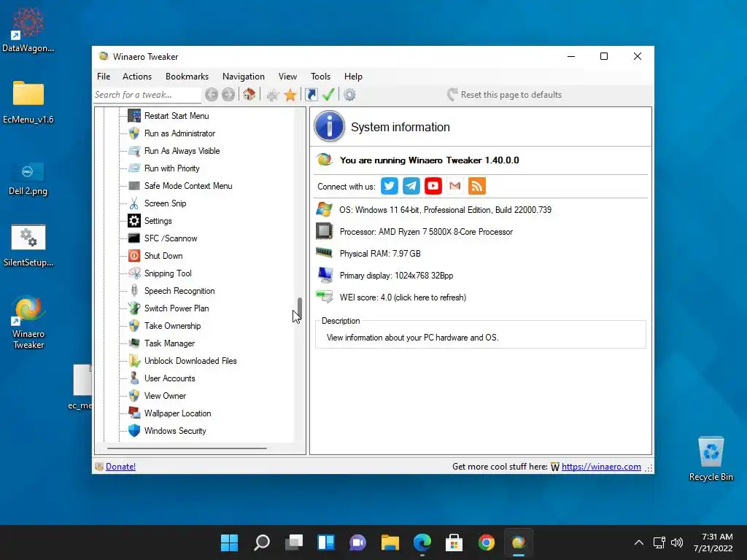The height and width of the screenshot is (560, 747).
Task: Open Microsoft Store from the taskbar
Action: pos(454,542)
